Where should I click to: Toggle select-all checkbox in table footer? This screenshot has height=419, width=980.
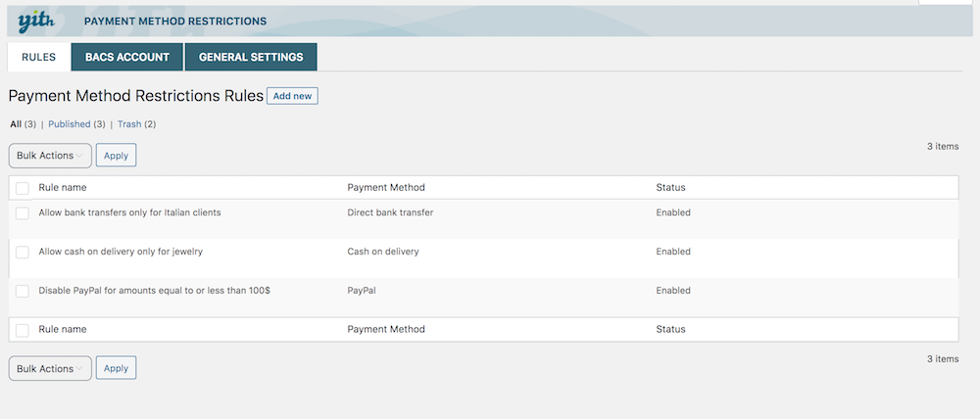23,330
